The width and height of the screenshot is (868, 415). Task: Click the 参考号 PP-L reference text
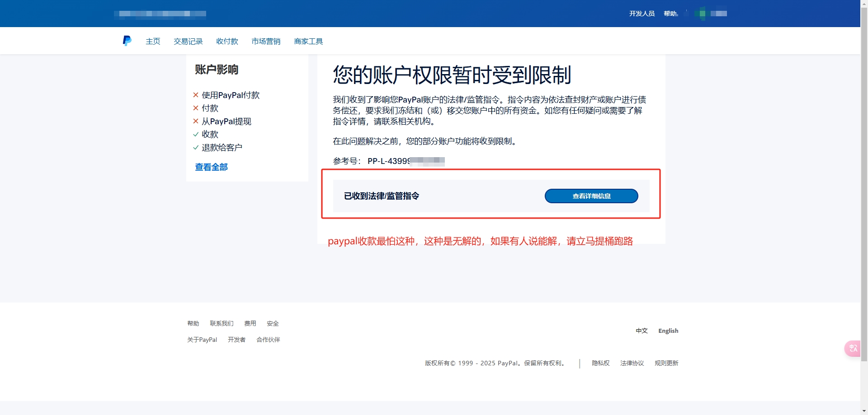pos(389,161)
